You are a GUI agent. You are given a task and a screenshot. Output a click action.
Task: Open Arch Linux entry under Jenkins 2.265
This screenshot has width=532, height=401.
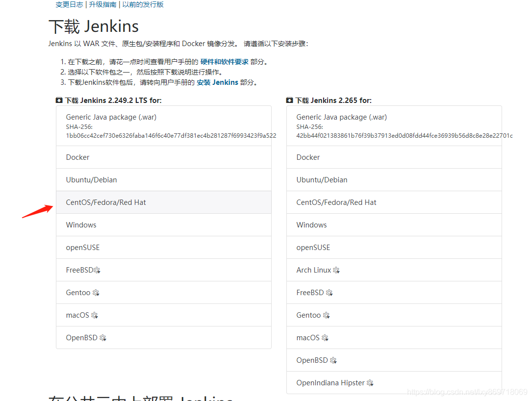click(x=394, y=270)
